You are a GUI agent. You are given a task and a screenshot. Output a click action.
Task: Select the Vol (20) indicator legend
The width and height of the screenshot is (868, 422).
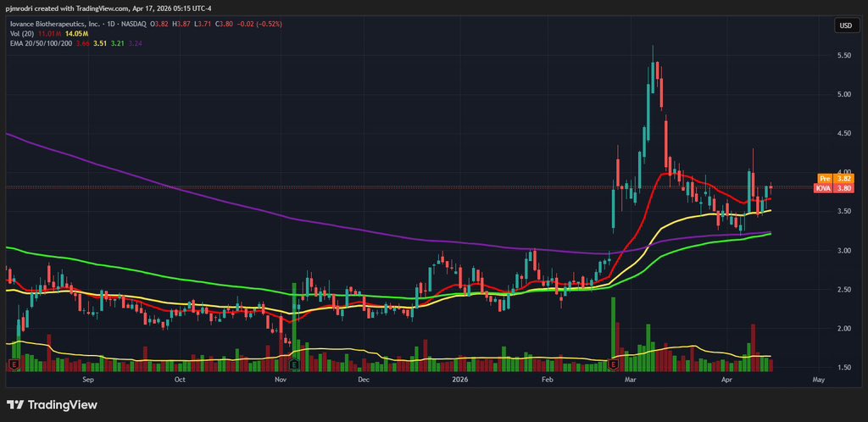point(22,34)
